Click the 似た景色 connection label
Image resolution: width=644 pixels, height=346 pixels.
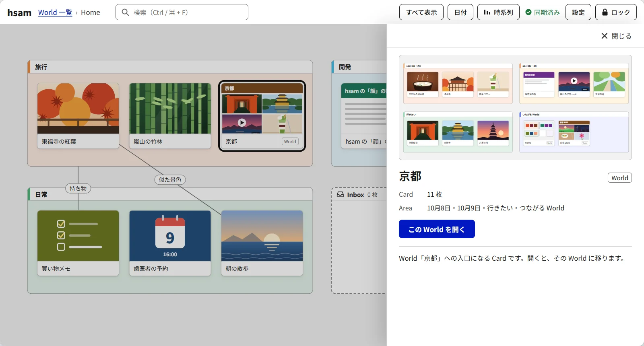[x=170, y=180]
